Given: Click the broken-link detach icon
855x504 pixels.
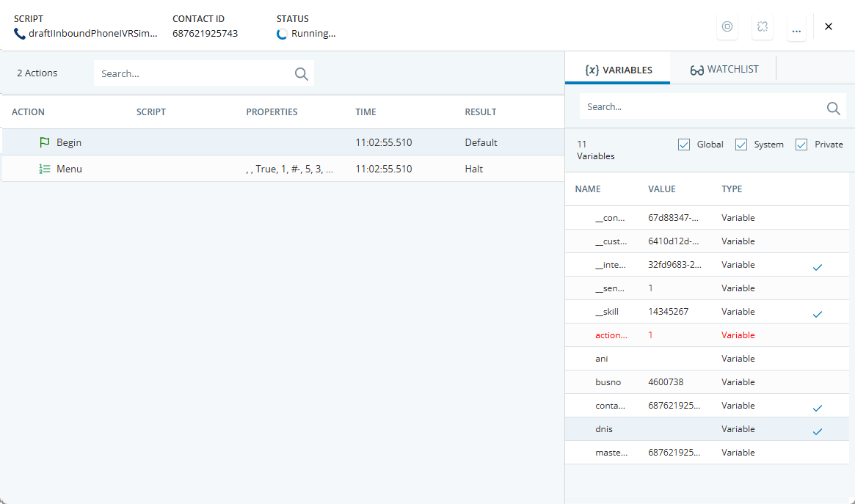Looking at the screenshot, I should (x=763, y=26).
